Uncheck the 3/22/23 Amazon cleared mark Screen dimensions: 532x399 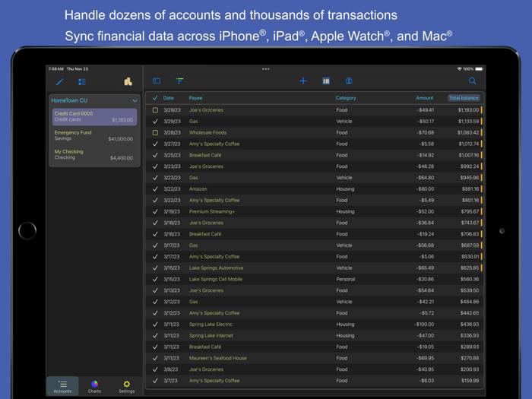coord(155,189)
